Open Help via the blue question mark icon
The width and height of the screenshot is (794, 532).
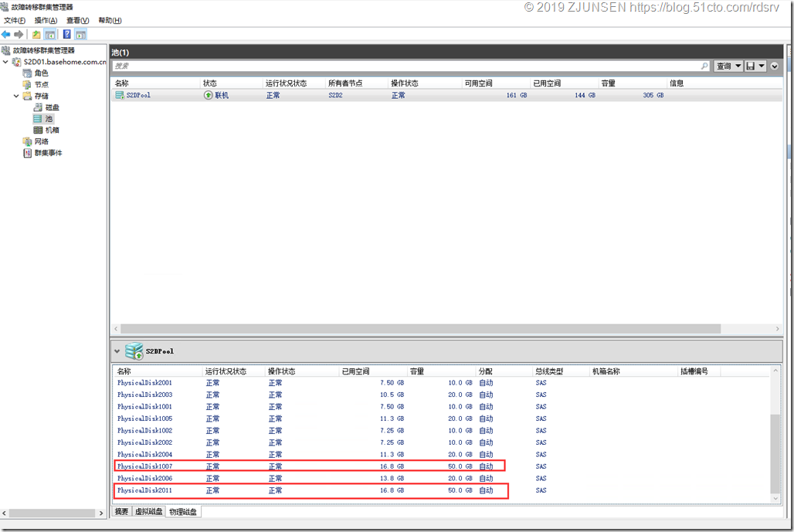[x=67, y=35]
